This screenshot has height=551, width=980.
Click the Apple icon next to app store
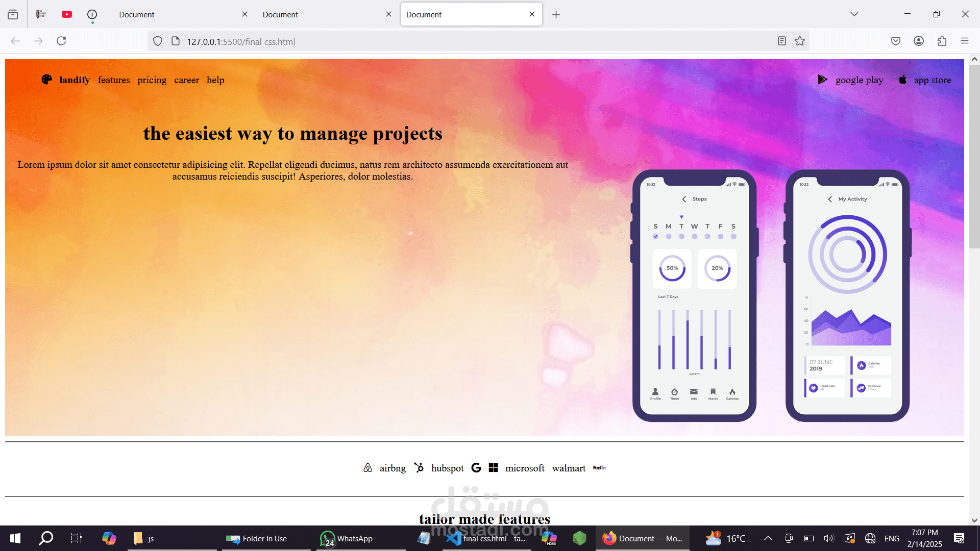tap(902, 80)
